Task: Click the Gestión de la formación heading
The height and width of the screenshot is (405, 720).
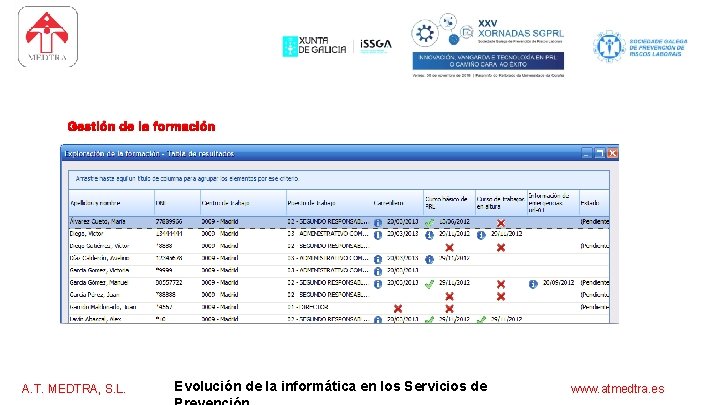Action: tap(141, 126)
